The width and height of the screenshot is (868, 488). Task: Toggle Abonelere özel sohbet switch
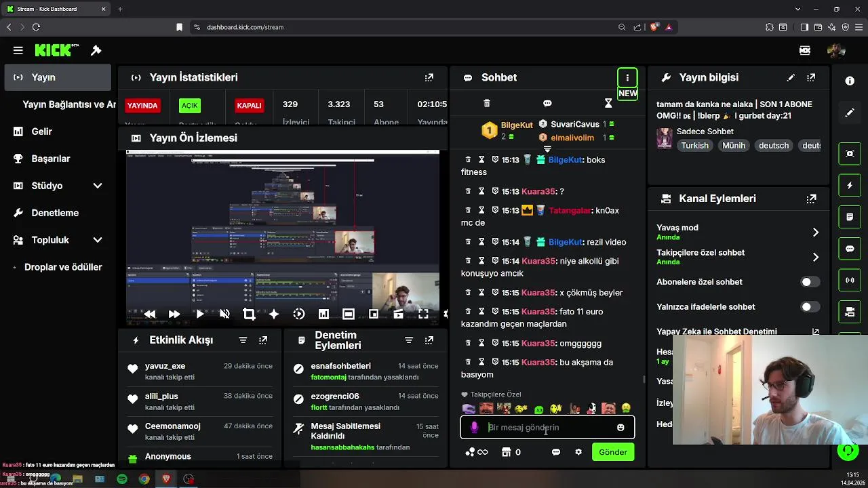[810, 282]
